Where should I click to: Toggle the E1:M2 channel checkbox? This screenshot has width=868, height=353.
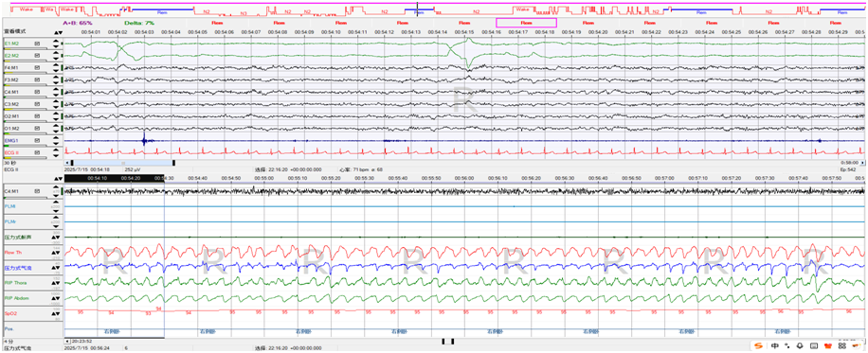tap(37, 44)
